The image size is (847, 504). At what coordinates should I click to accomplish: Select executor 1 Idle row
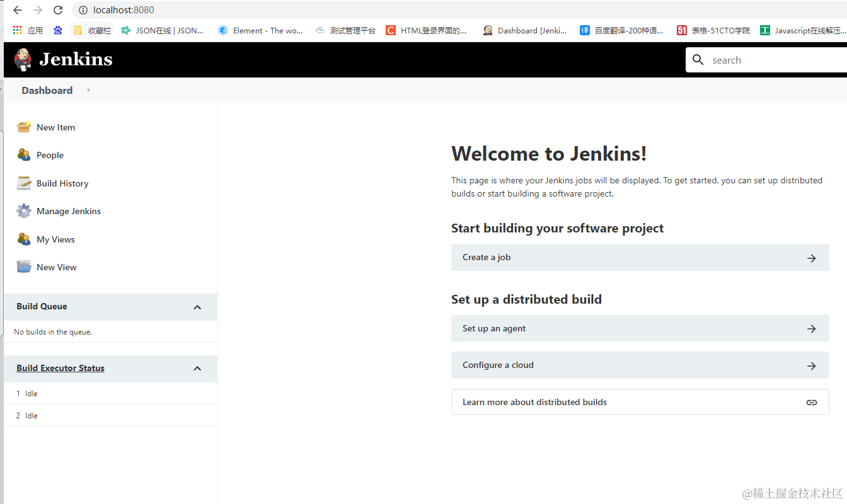coord(111,394)
